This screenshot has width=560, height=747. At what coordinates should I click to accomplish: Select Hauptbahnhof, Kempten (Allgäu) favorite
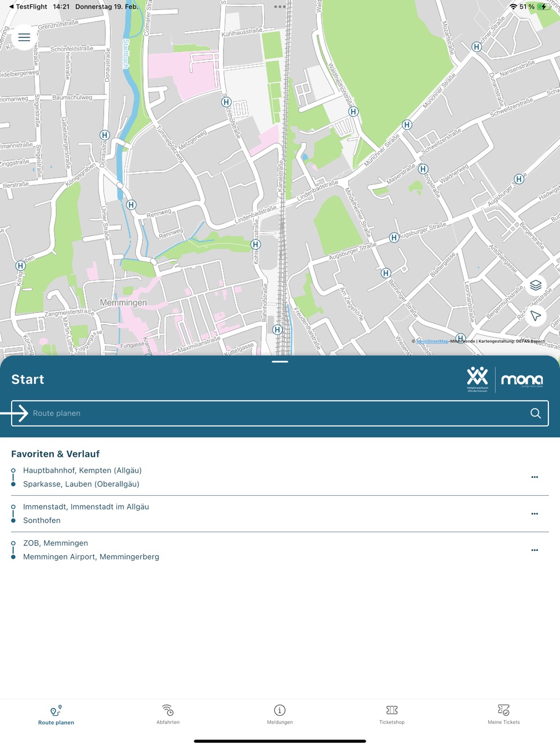(x=82, y=470)
